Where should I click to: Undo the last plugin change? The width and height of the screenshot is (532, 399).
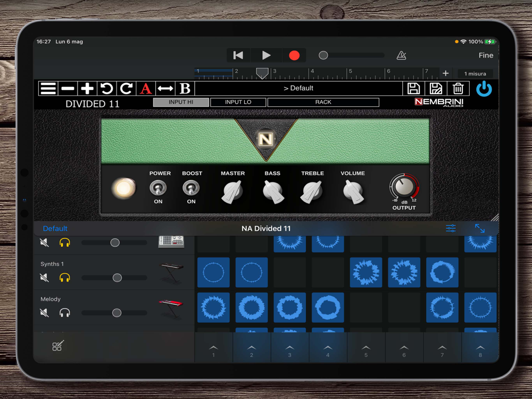106,88
